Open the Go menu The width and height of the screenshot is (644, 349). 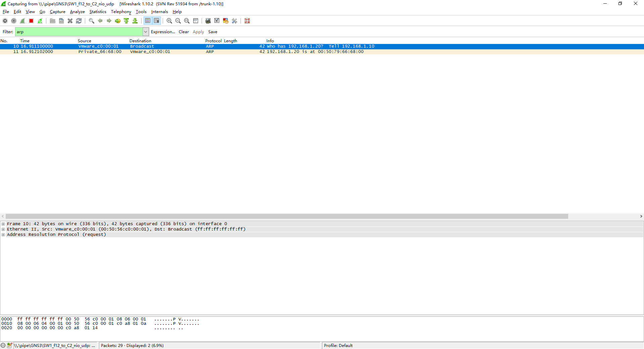pos(42,12)
